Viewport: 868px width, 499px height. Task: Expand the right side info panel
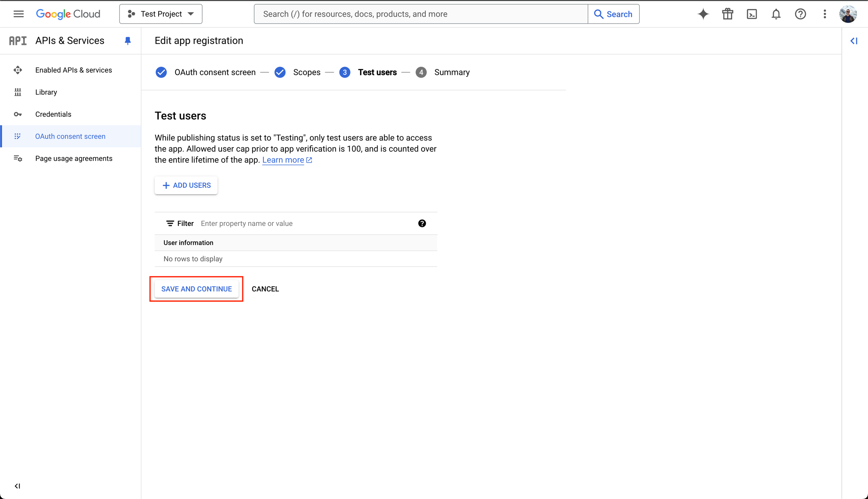(854, 41)
